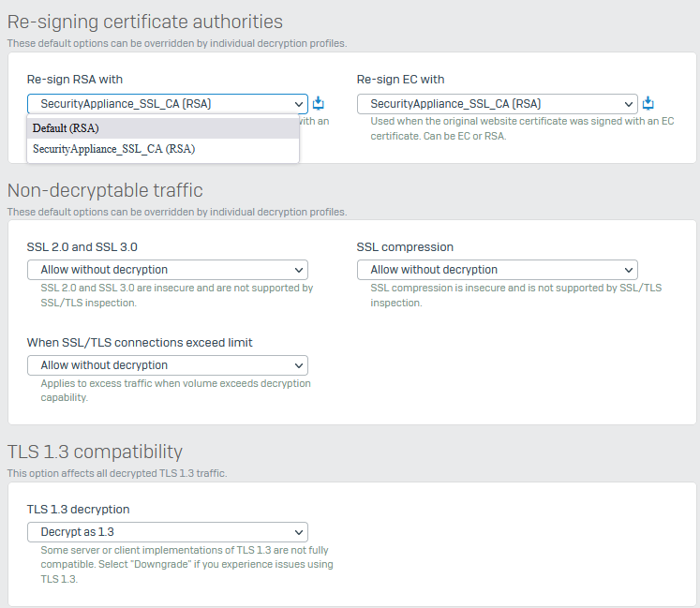This screenshot has height=608, width=700.
Task: Click the TLS 1.3 decryption label
Action: coord(78,510)
